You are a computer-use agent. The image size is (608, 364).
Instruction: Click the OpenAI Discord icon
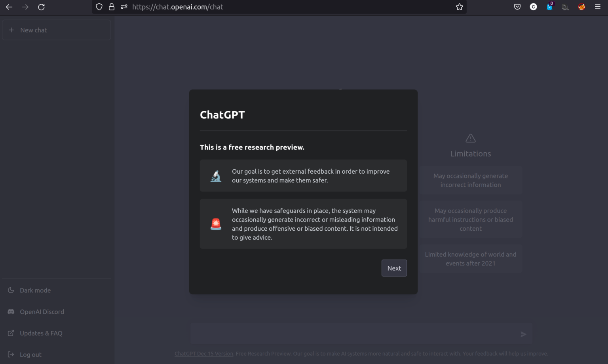pyautogui.click(x=11, y=311)
